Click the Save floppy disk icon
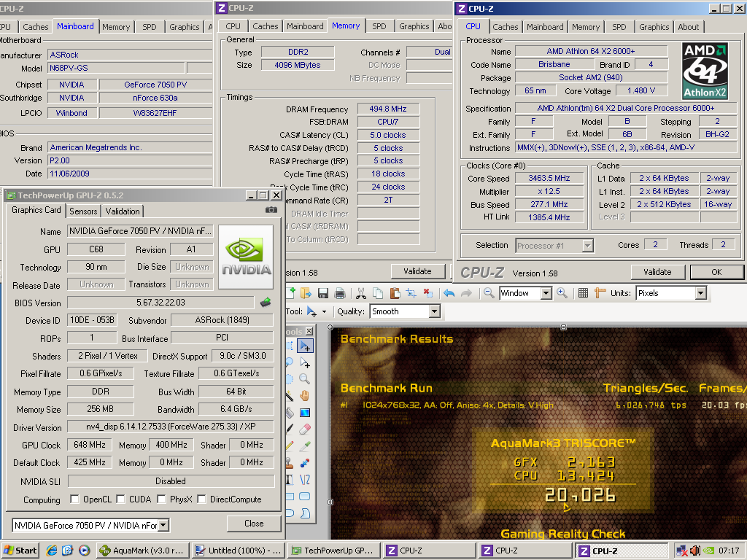747x560 pixels. [x=323, y=293]
